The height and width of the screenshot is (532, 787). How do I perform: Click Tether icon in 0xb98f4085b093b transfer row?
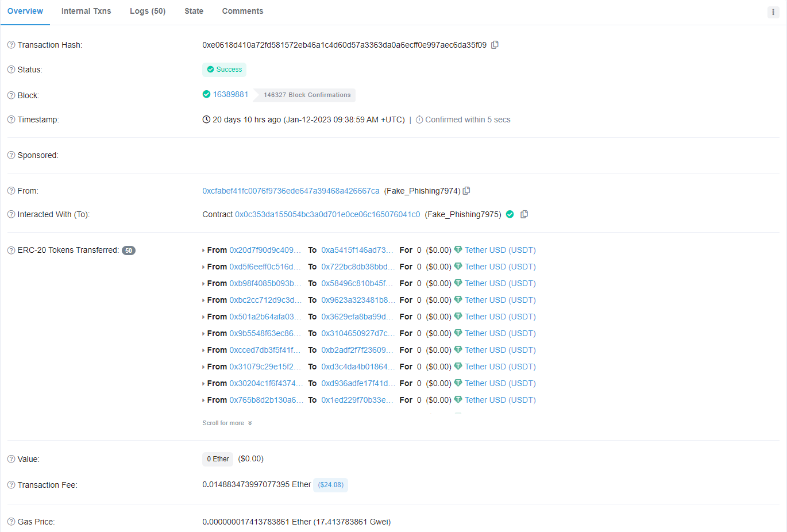[x=458, y=283]
